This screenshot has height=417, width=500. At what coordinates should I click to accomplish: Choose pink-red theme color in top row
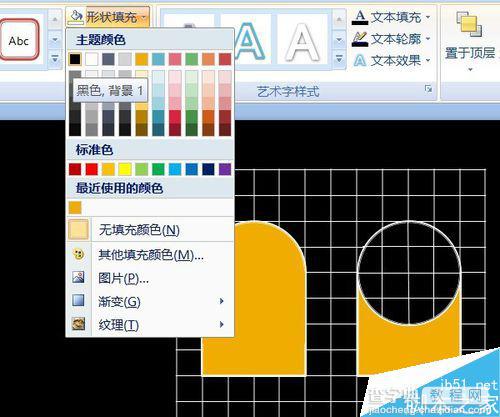[x=175, y=59]
